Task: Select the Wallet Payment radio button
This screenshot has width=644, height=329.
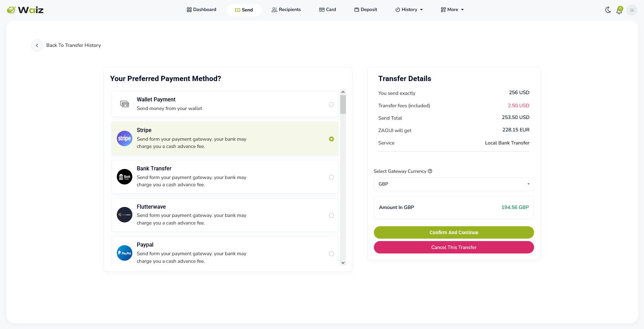Action: 331,104
